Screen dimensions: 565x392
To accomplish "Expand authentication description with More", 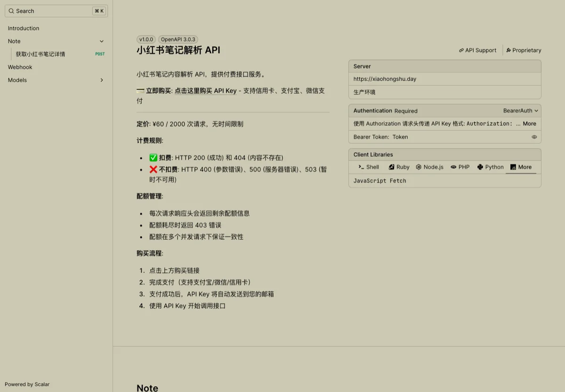I will pyautogui.click(x=529, y=124).
